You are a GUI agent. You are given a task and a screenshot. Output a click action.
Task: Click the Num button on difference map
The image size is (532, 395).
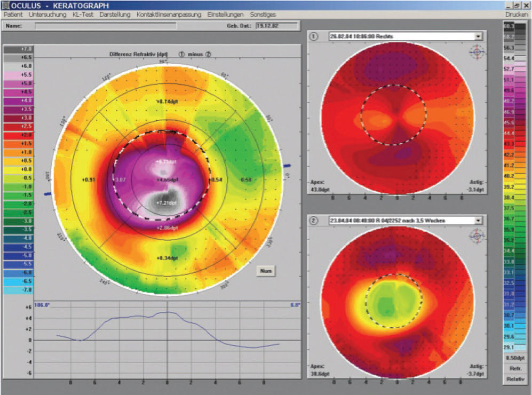265,270
